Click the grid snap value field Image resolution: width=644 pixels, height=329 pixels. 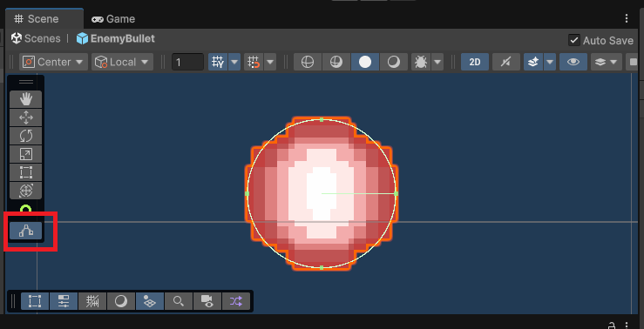187,62
